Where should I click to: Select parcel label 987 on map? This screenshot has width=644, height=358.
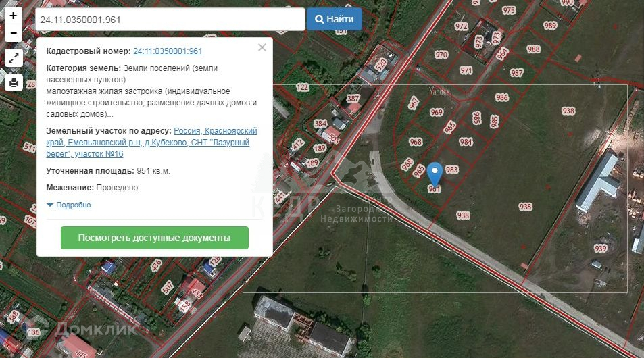(517, 73)
